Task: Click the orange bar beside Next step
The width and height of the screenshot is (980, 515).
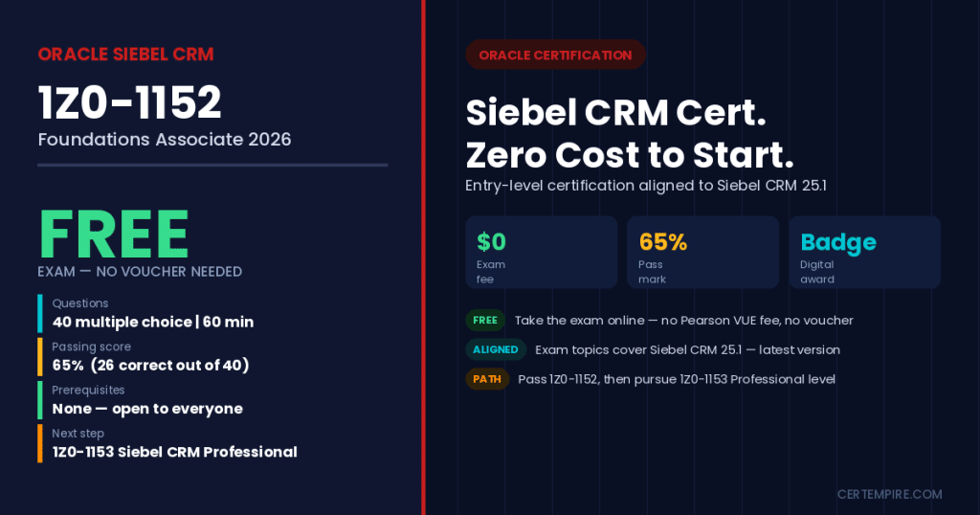Action: click(40, 444)
